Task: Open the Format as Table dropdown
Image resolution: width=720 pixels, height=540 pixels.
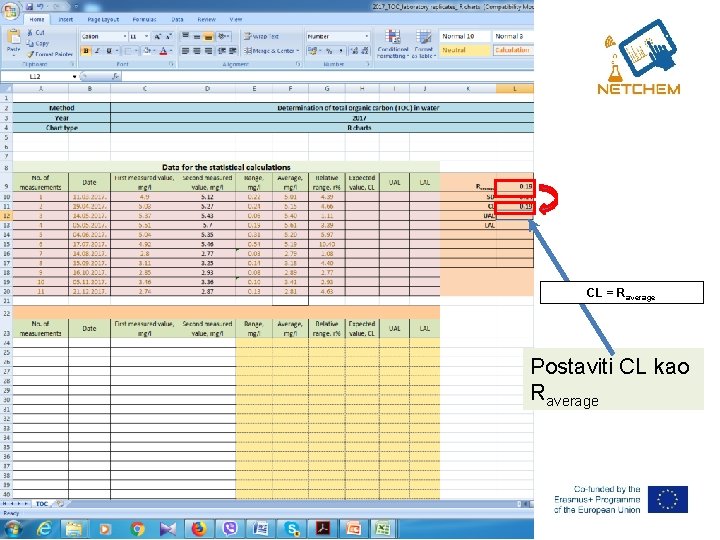Action: click(424, 44)
